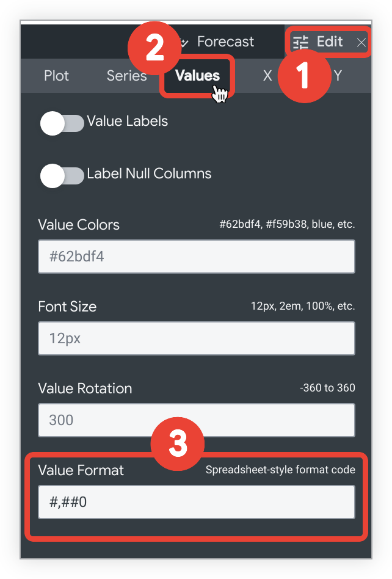Click the "Spreadsheet-style format code" hint text
This screenshot has height=579, width=392.
[x=280, y=470]
